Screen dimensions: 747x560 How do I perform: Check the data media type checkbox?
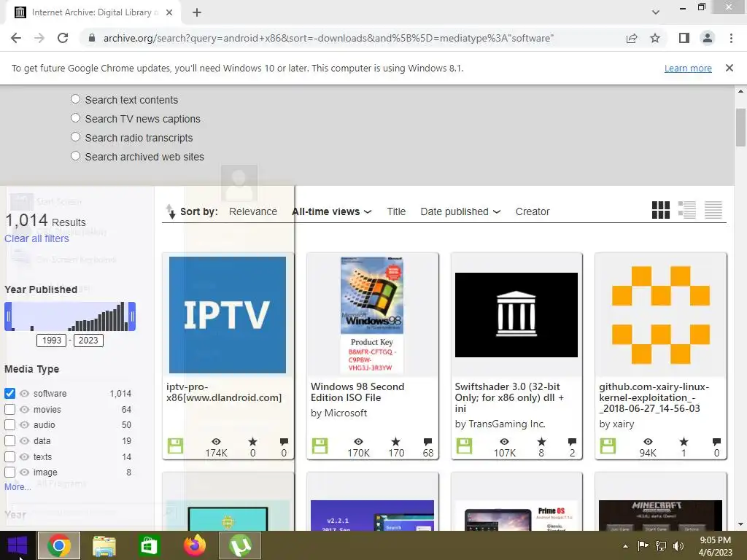(x=9, y=441)
